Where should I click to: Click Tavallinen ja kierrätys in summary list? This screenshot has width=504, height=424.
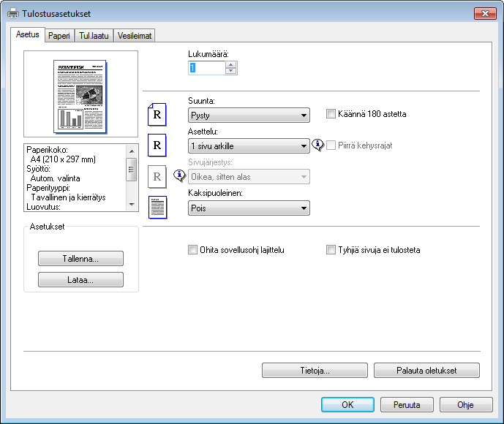(x=68, y=197)
